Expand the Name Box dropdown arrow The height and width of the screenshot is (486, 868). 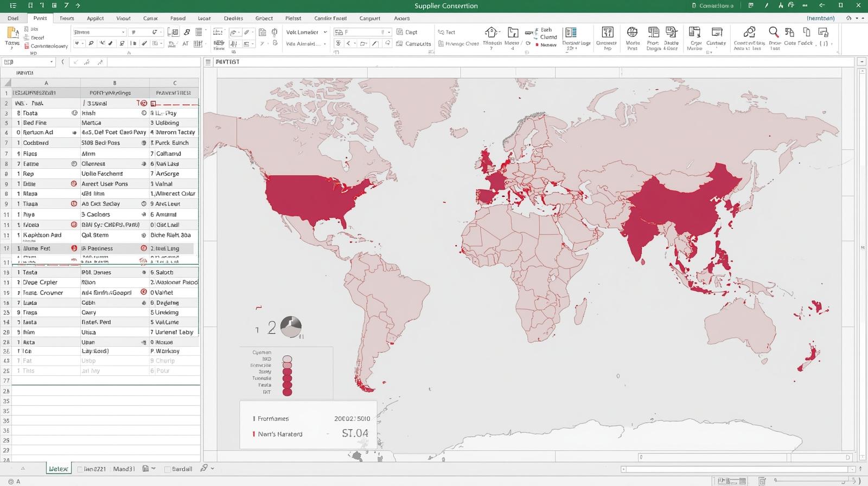pos(52,62)
